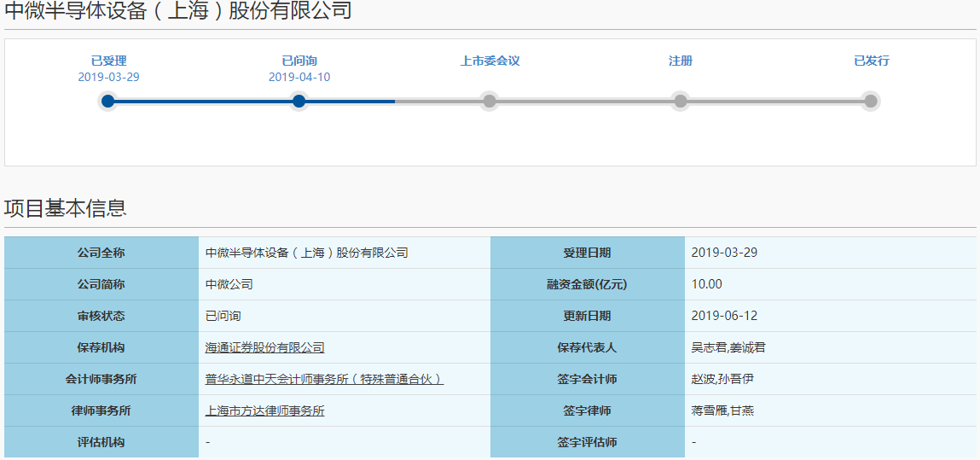Click the 审核状态 header cell
The width and height of the screenshot is (980, 460).
[x=101, y=317]
